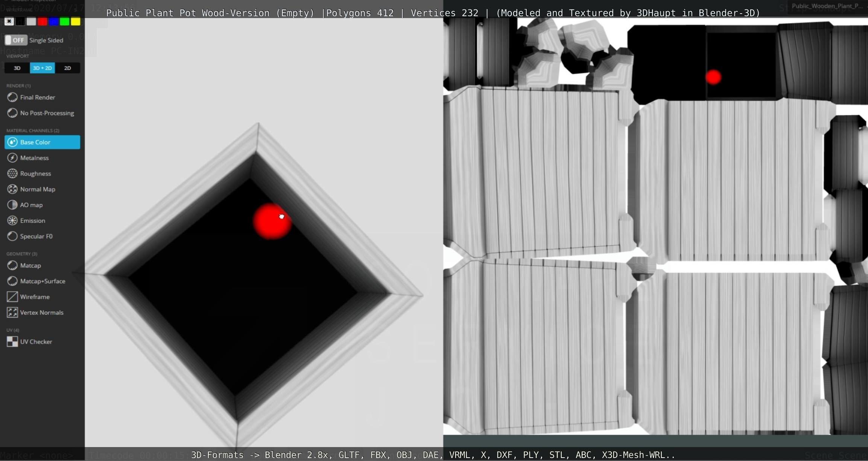Pick the red wireframe color swatch
868x461 pixels.
[42, 21]
